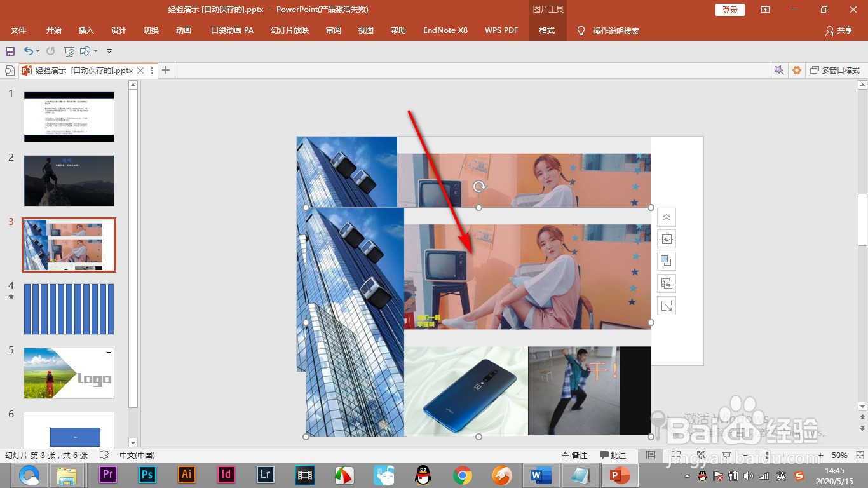868x488 pixels.
Task: Click the 多窗口模式 button
Action: (835, 71)
